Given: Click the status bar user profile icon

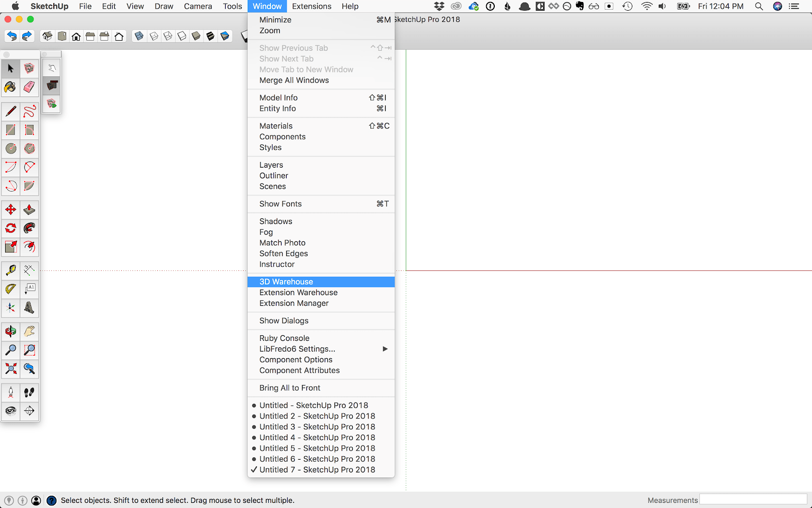Looking at the screenshot, I should click(36, 500).
